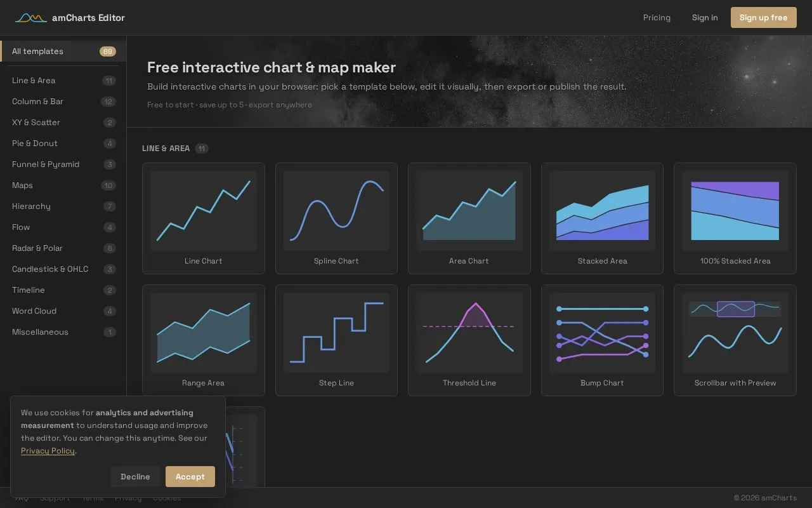This screenshot has height=508, width=812.
Task: Select the Maps category
Action: 63,185
